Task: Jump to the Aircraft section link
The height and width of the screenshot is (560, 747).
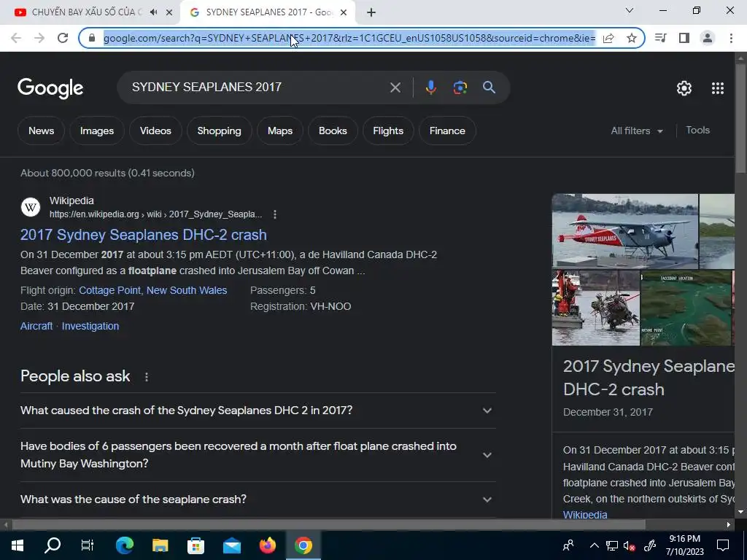Action: pos(36,326)
